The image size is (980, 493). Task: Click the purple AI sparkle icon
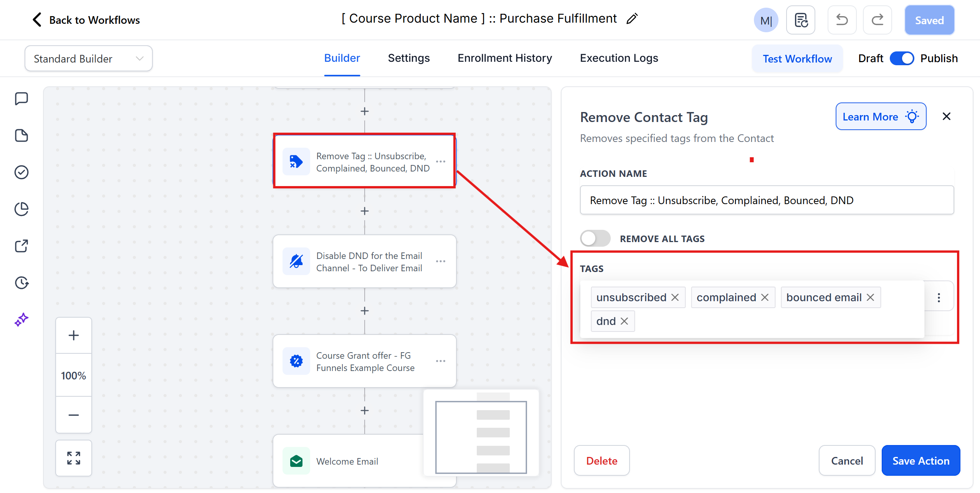tap(21, 319)
